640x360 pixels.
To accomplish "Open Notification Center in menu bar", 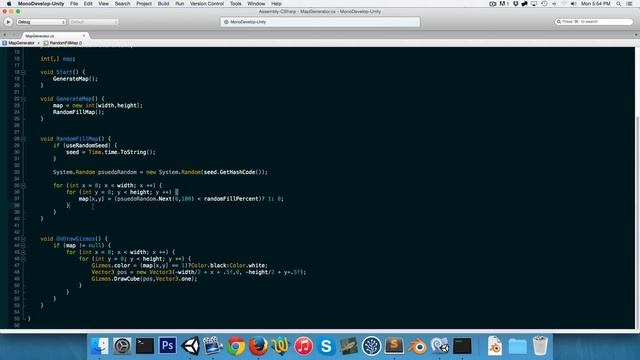I will pyautogui.click(x=630, y=4).
